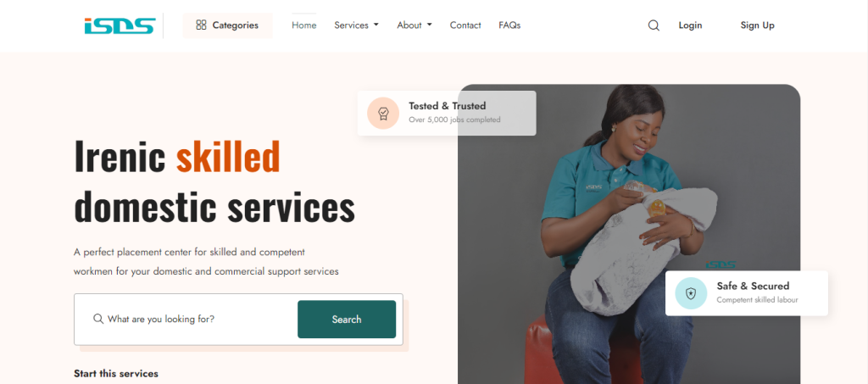Click the hero photo of woman with baby
Viewport: 868px width, 384px height.
tap(629, 234)
